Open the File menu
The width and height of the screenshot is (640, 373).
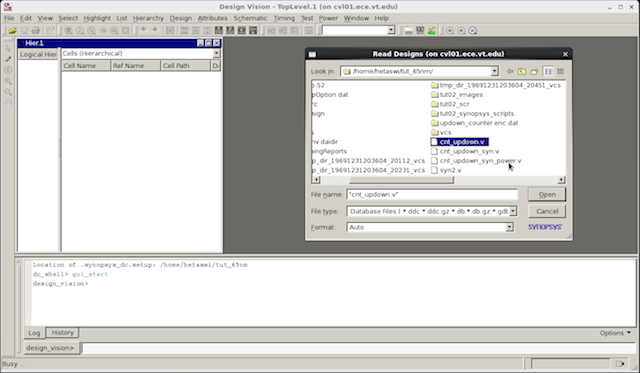pos(9,18)
